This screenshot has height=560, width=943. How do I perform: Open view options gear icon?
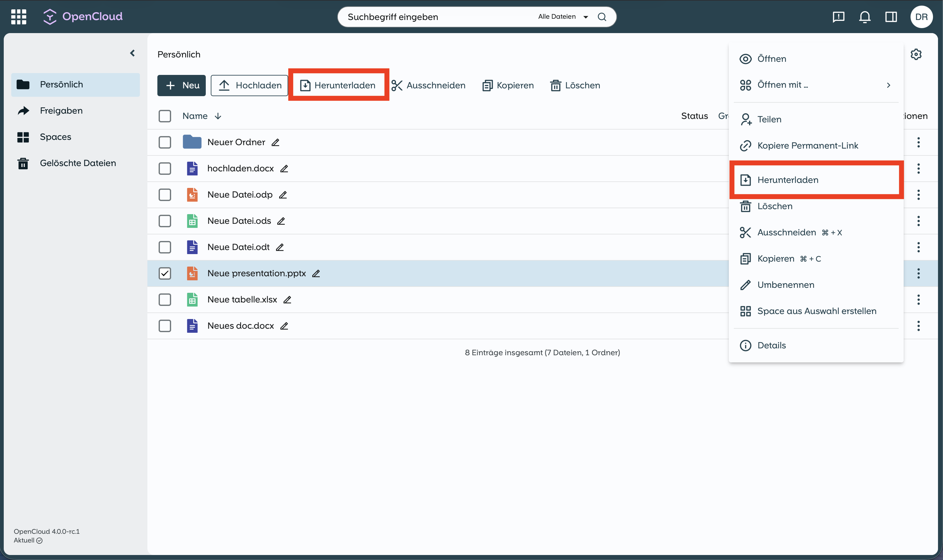916,54
